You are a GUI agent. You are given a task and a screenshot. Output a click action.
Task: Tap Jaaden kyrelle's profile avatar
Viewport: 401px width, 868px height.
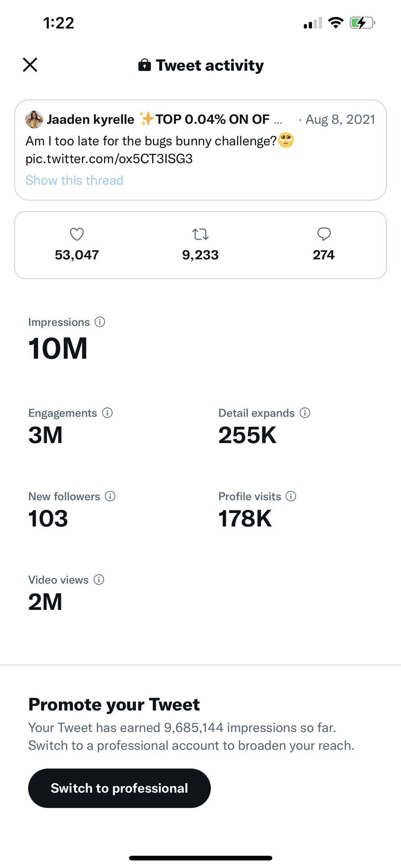pos(34,120)
